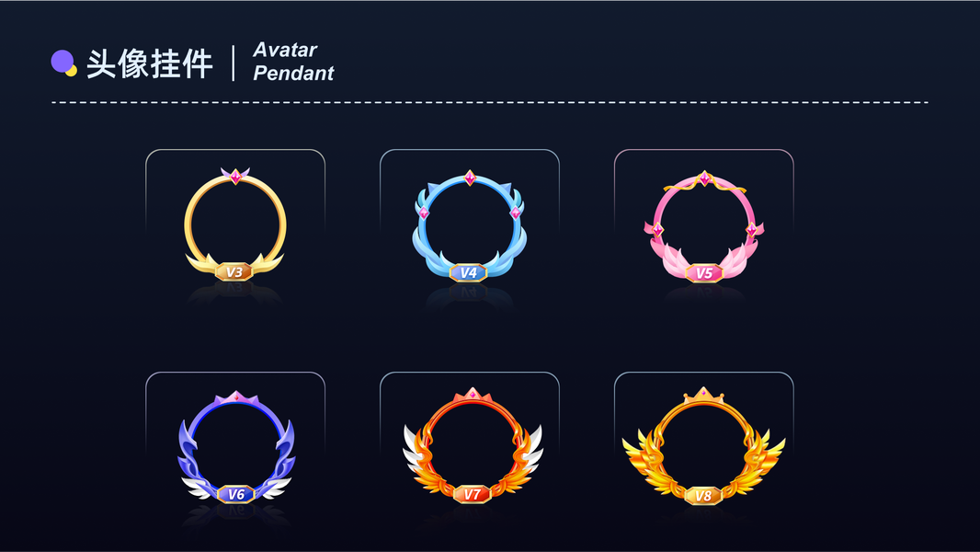Click the V8 level badge
Image resolution: width=980 pixels, height=552 pixels.
coord(703,496)
